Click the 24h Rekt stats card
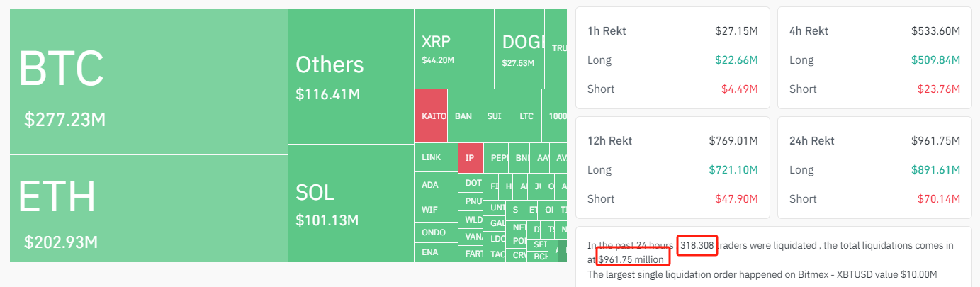The image size is (980, 287). click(874, 168)
